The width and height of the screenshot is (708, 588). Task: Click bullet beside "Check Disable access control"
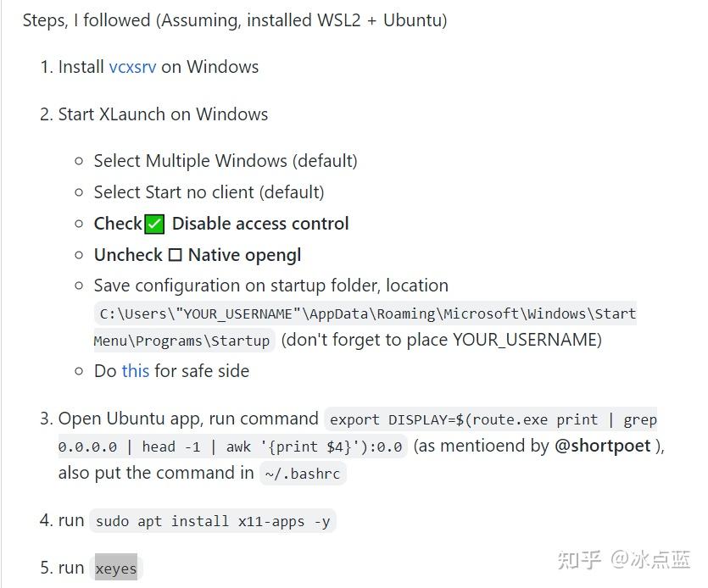click(79, 224)
